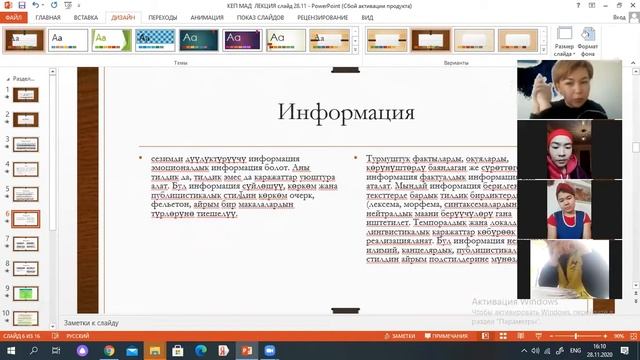Switch to Reading view icon
Image resolution: width=640 pixels, height=360 pixels.
521,336
